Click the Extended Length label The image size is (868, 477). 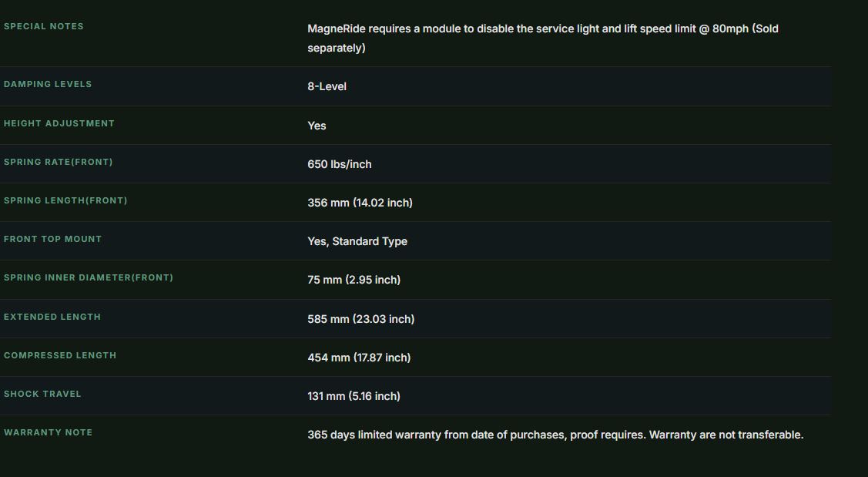point(52,317)
